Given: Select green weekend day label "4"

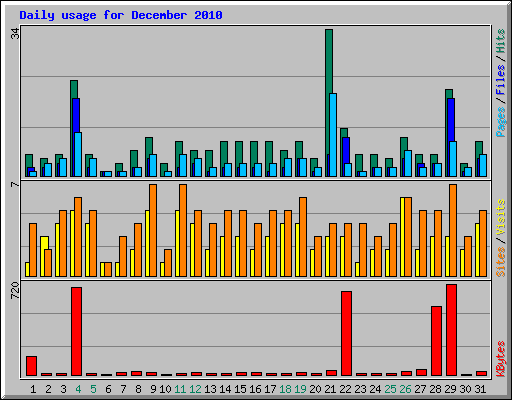Looking at the screenshot, I should tap(78, 389).
